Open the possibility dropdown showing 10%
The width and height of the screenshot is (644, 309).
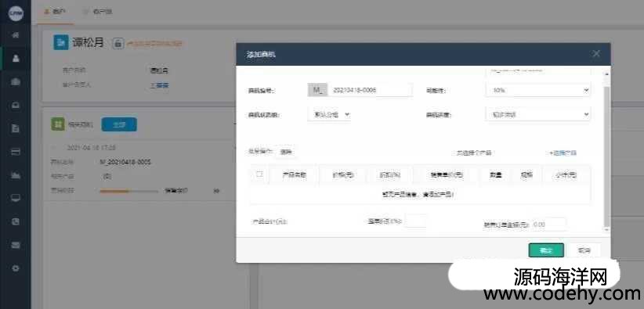(537, 90)
